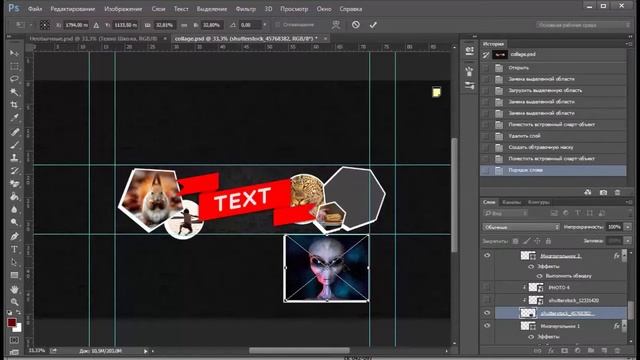The width and height of the screenshot is (640, 360).
Task: Select the Hand tool
Action: 14,289
